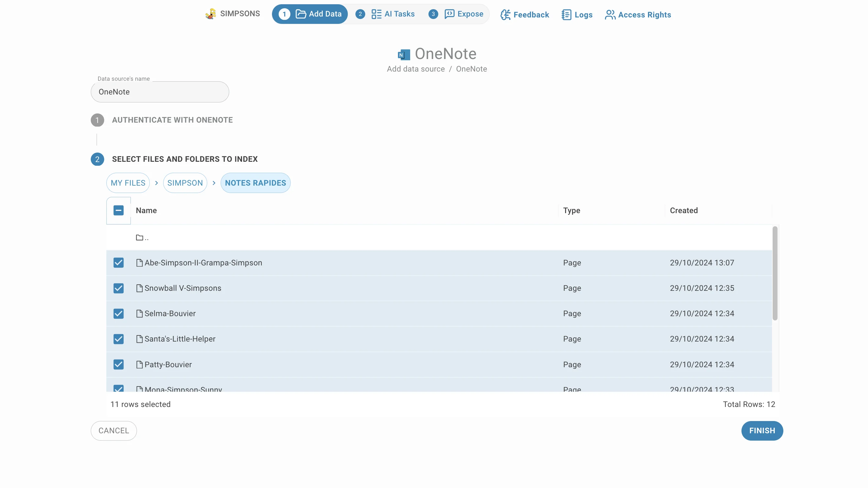Click created date 29/10/2024 13:07
This screenshot has height=488, width=868.
(x=702, y=263)
